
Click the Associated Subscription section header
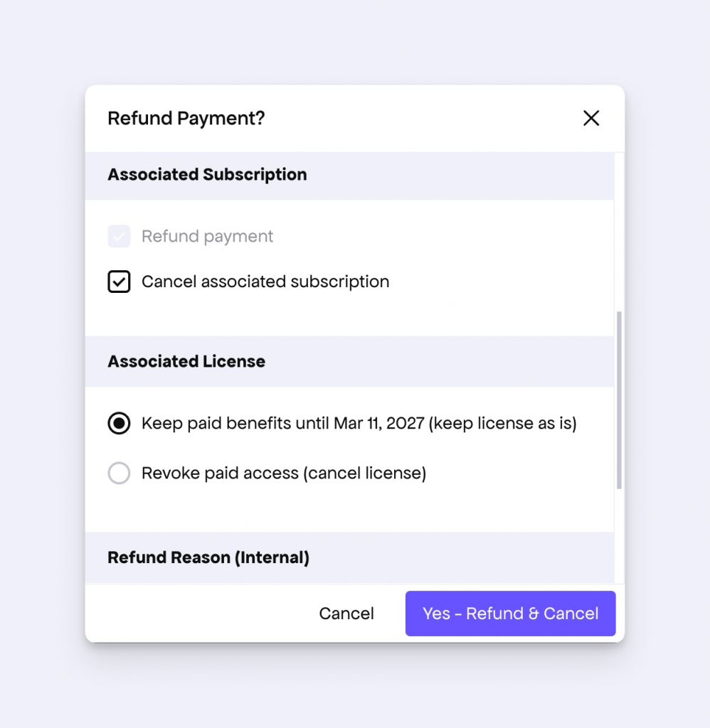tap(207, 174)
